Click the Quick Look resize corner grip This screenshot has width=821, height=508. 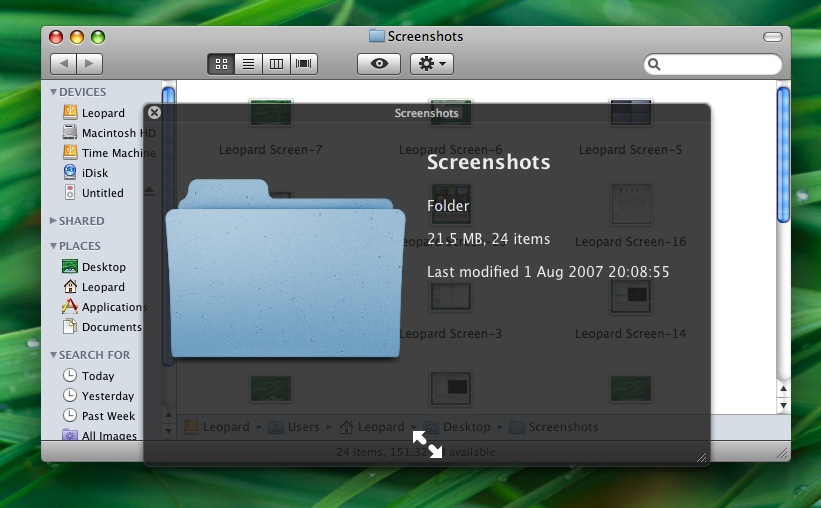tap(702, 458)
